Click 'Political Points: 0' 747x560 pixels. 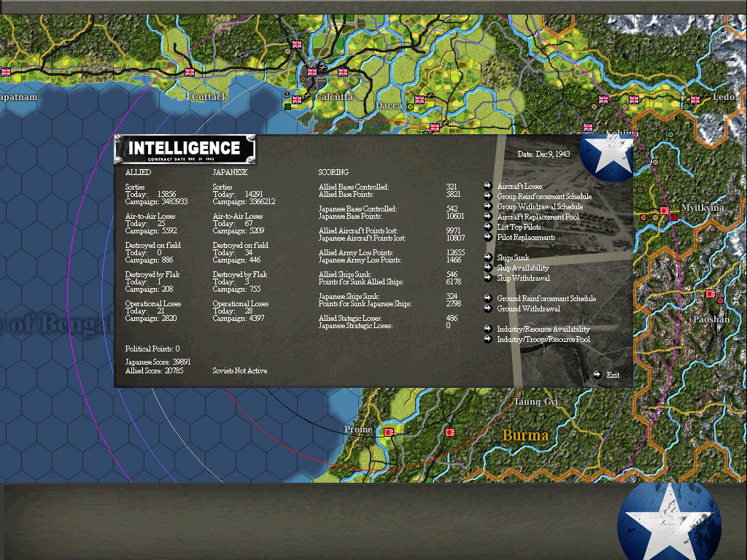point(152,349)
